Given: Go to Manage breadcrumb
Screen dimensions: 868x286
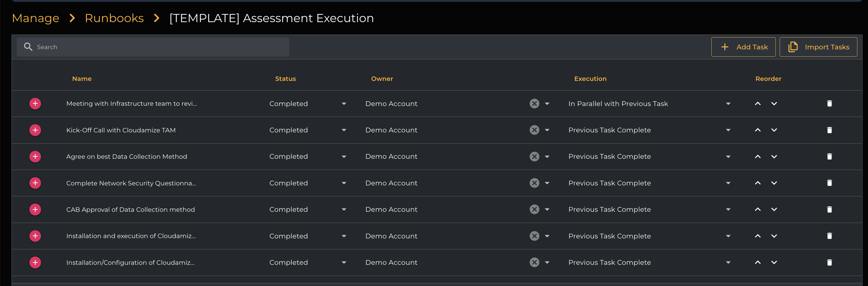Looking at the screenshot, I should point(36,18).
